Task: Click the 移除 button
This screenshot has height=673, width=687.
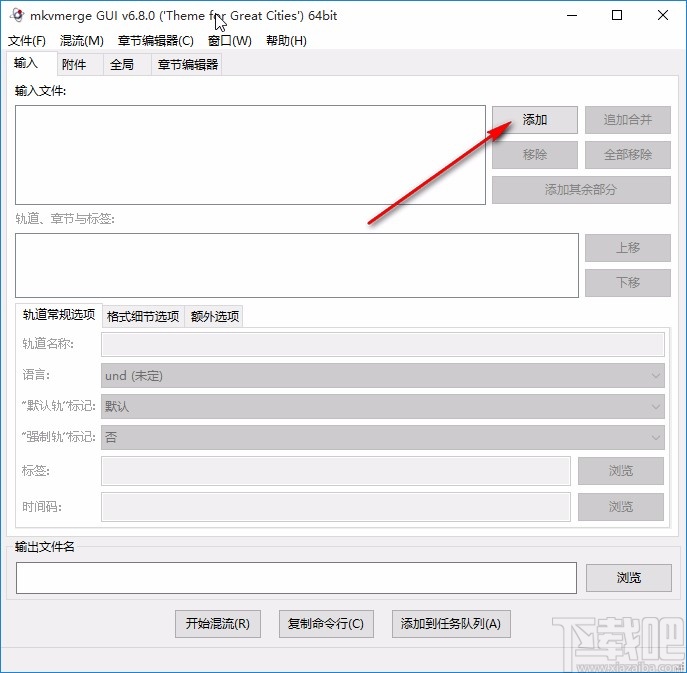Action: (x=535, y=155)
